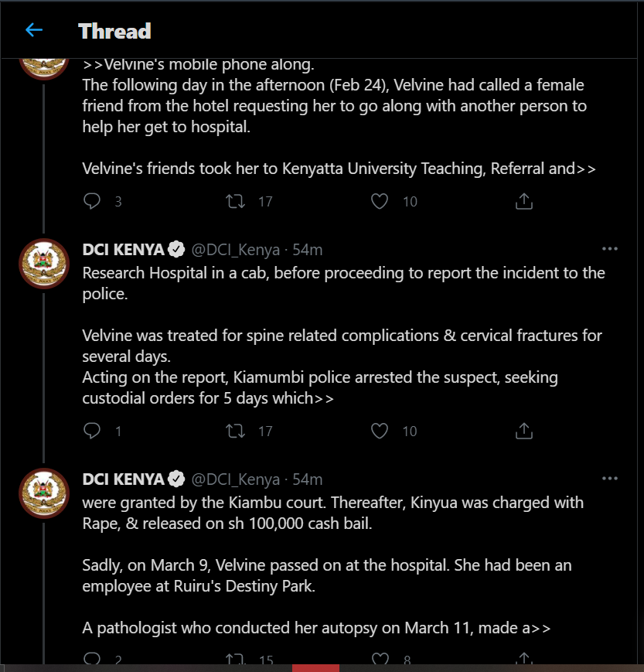Open more options on Research Hospital tweet
The image size is (644, 672).
610,249
